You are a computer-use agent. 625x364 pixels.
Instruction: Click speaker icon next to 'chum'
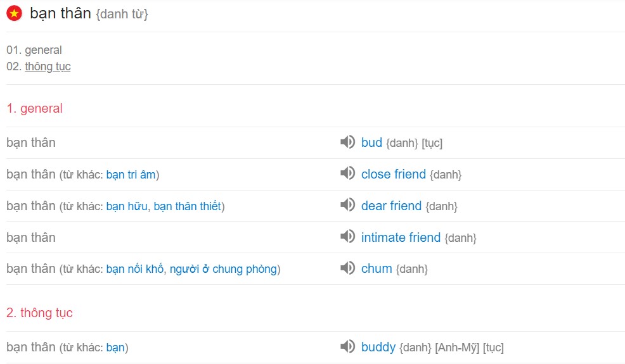tap(347, 268)
